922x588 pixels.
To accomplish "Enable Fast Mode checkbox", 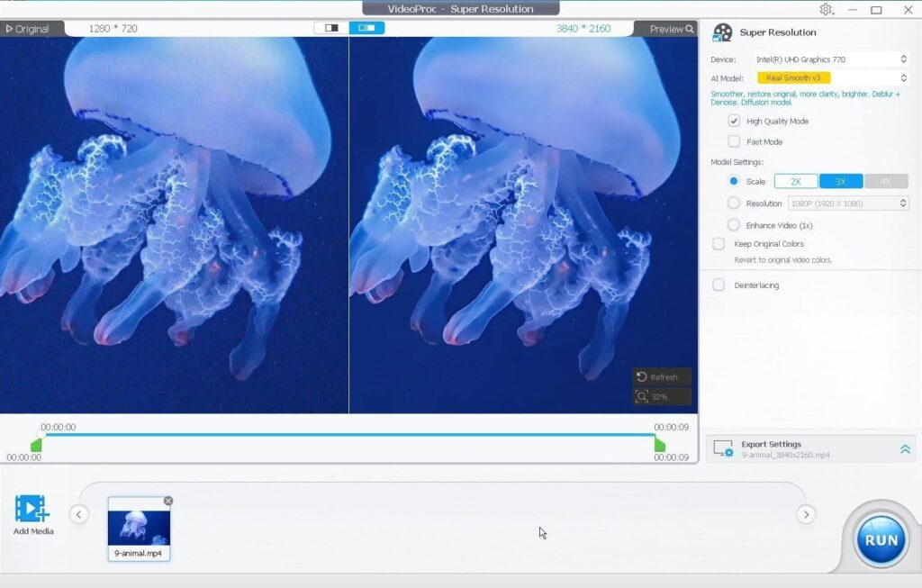I will point(734,141).
